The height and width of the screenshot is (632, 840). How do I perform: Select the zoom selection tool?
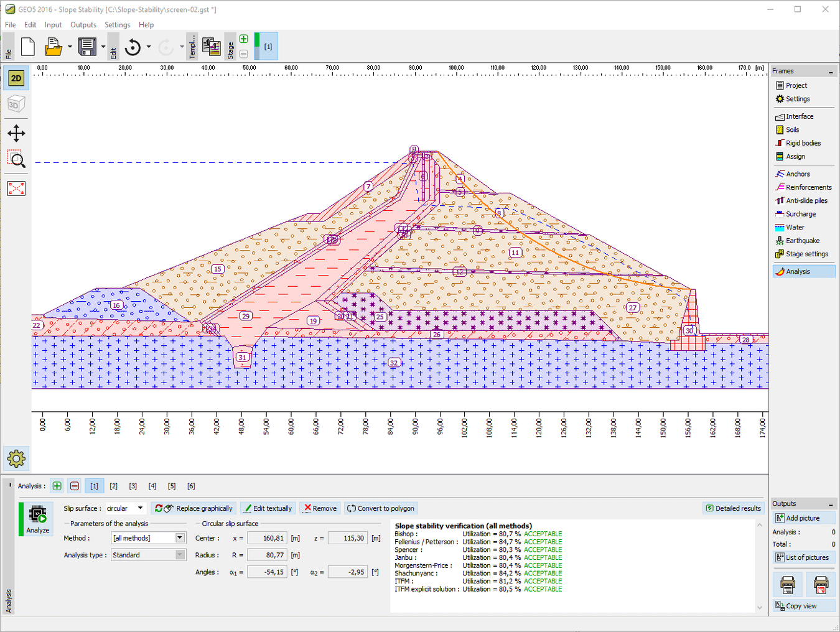[16, 160]
